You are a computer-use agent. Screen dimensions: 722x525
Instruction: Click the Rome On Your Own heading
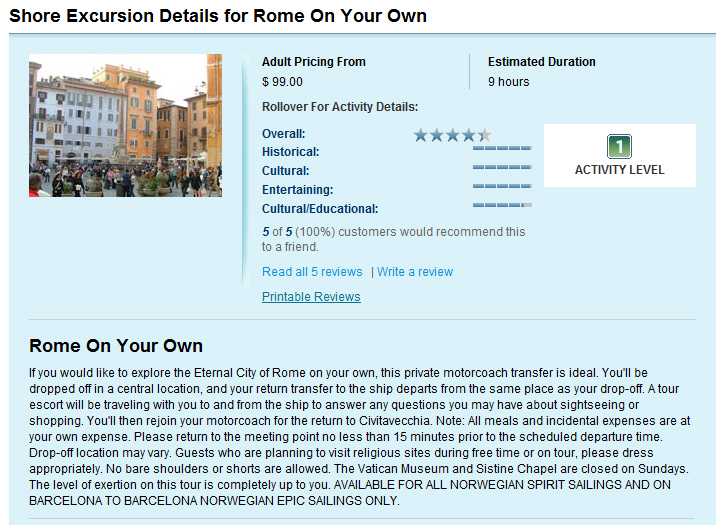tap(116, 346)
